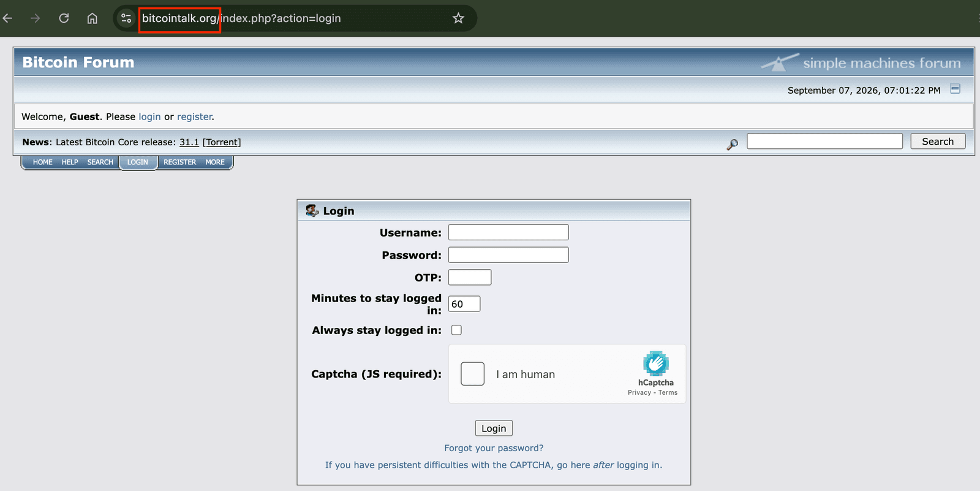Focus the Password input field
This screenshot has width=980, height=491.
[508, 254]
